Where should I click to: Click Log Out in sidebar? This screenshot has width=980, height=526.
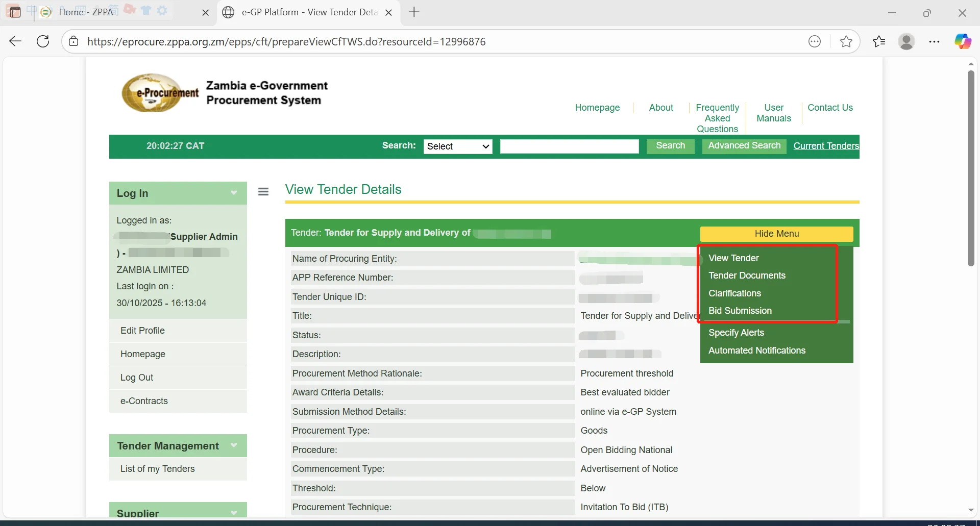(178, 378)
